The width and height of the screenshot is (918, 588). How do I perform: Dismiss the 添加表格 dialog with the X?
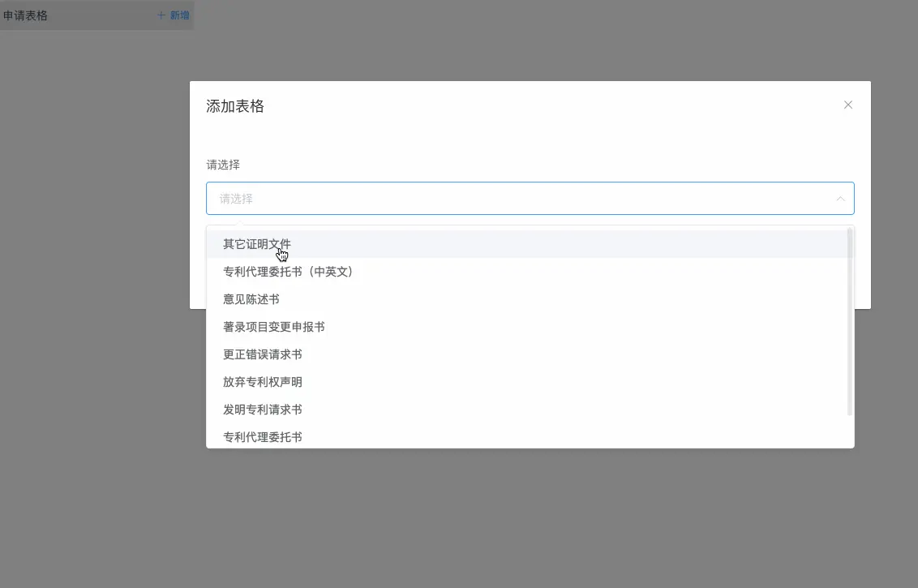(847, 105)
